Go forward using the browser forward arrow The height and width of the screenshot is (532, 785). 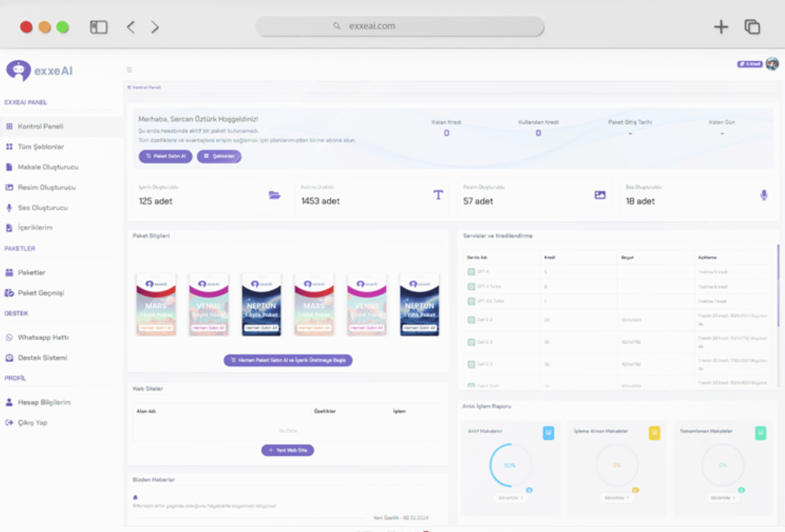tap(155, 26)
